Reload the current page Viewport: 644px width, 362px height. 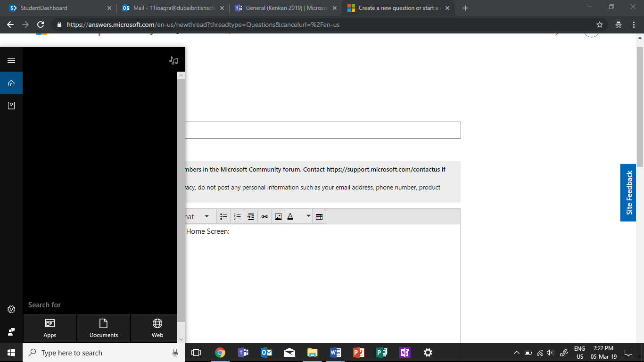pos(41,25)
